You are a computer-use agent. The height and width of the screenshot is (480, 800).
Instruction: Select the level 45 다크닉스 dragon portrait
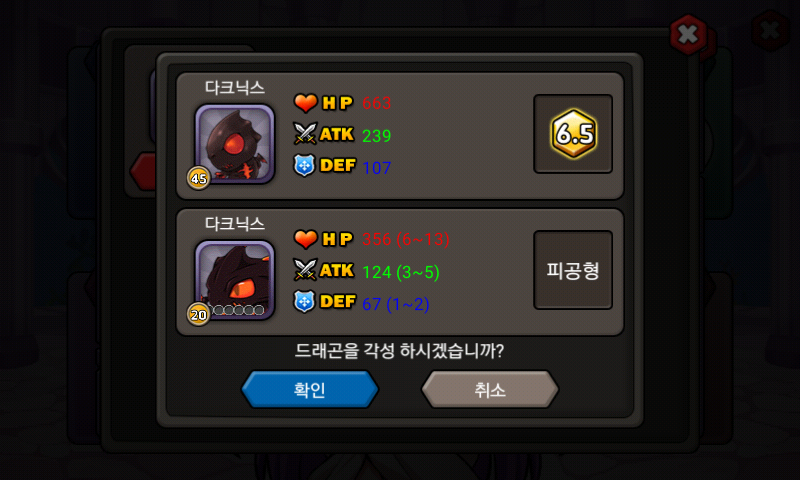tap(235, 143)
